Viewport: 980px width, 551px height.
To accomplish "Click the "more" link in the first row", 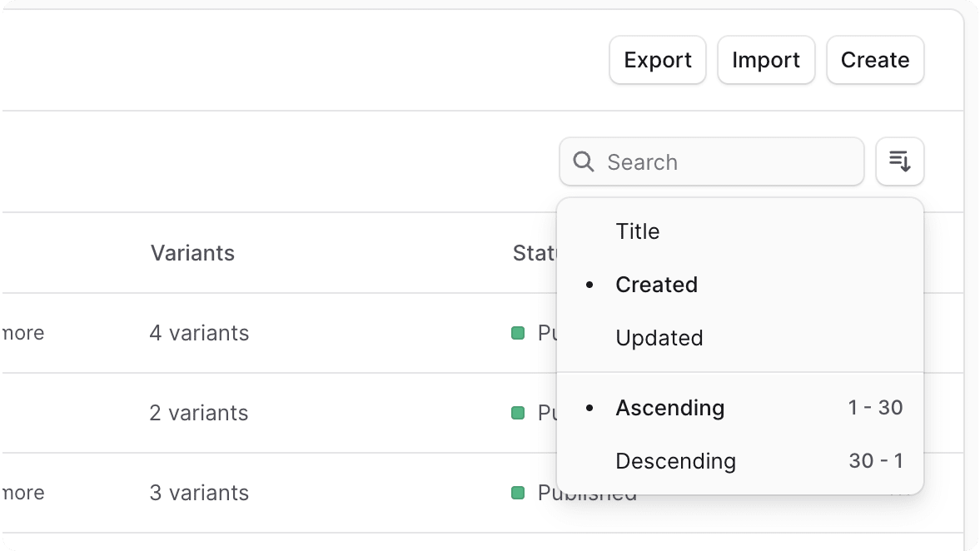I will pyautogui.click(x=22, y=333).
